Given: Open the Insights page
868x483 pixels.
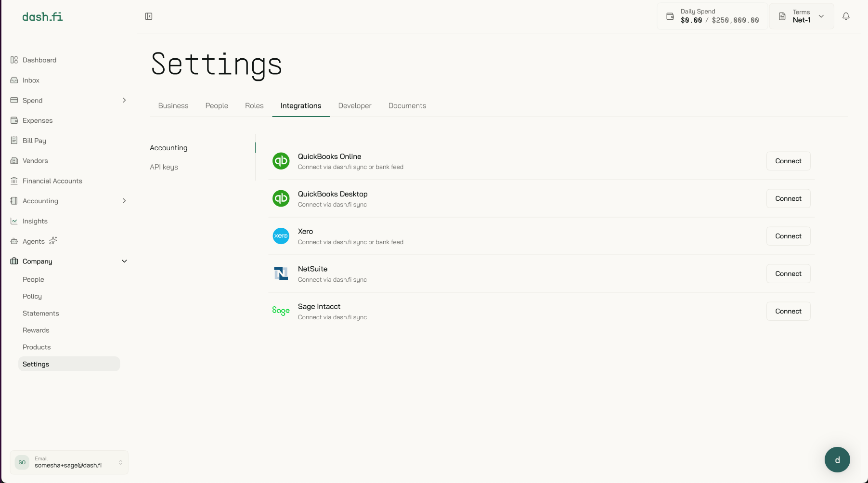Looking at the screenshot, I should click(35, 221).
